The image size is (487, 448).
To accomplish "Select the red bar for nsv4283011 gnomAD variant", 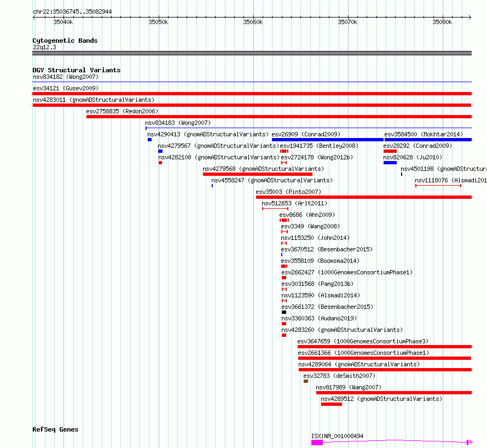I will point(252,105).
